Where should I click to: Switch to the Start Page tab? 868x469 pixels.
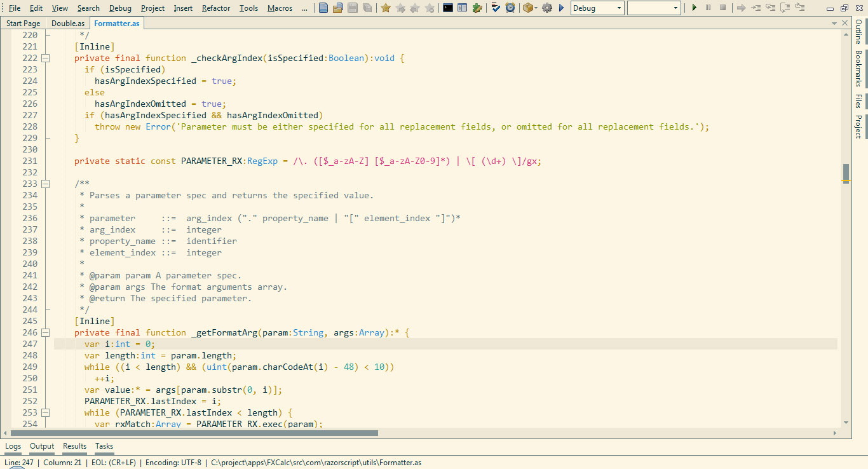(23, 24)
